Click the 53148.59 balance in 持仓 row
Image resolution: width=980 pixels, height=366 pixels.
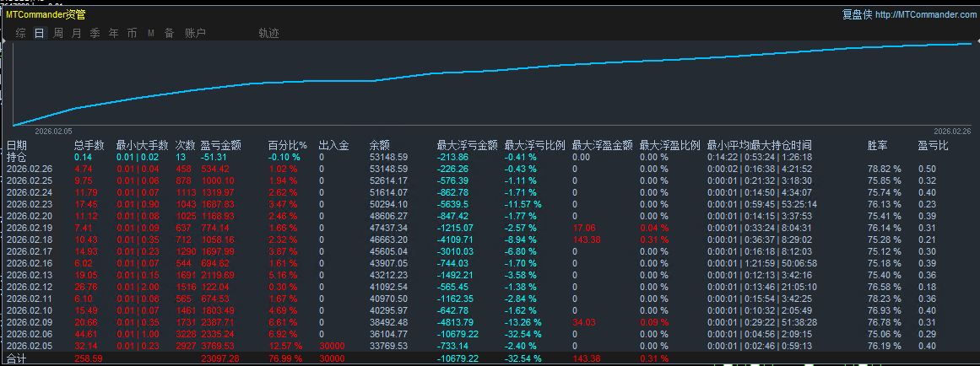[x=388, y=158]
